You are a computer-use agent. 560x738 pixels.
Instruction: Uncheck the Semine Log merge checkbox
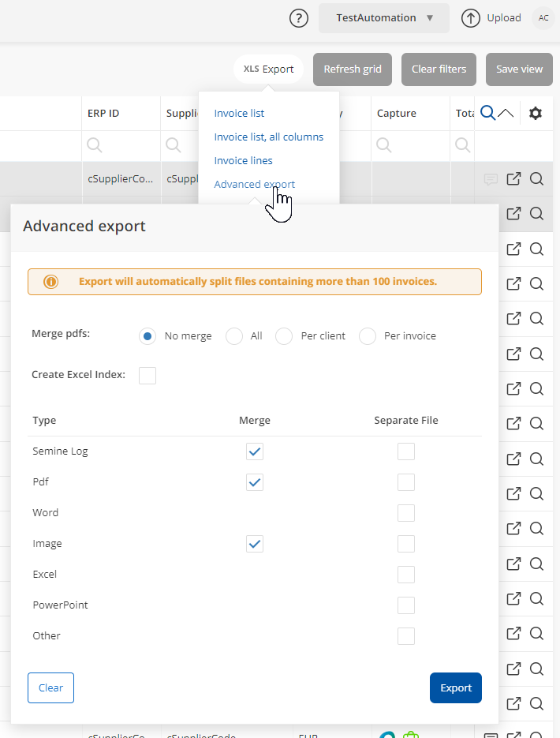point(255,451)
